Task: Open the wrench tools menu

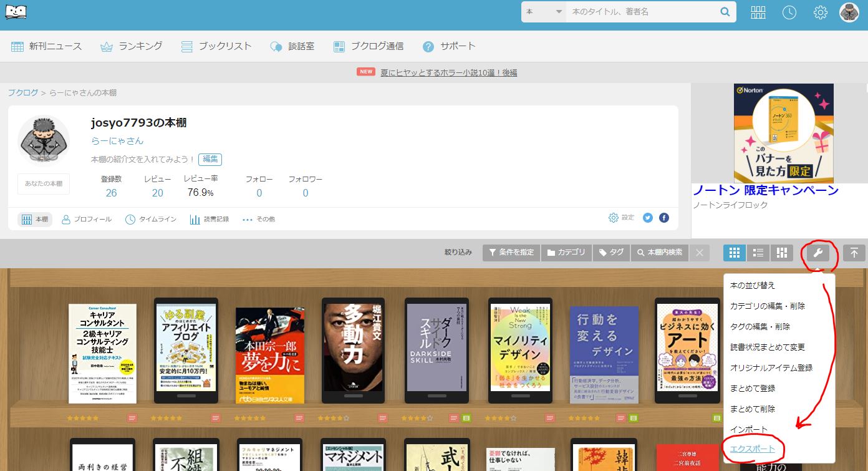Action: [x=818, y=253]
